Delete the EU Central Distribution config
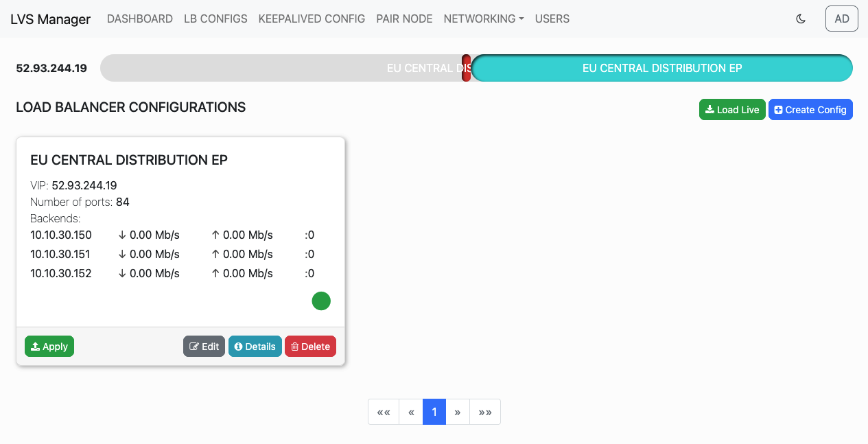 point(310,347)
